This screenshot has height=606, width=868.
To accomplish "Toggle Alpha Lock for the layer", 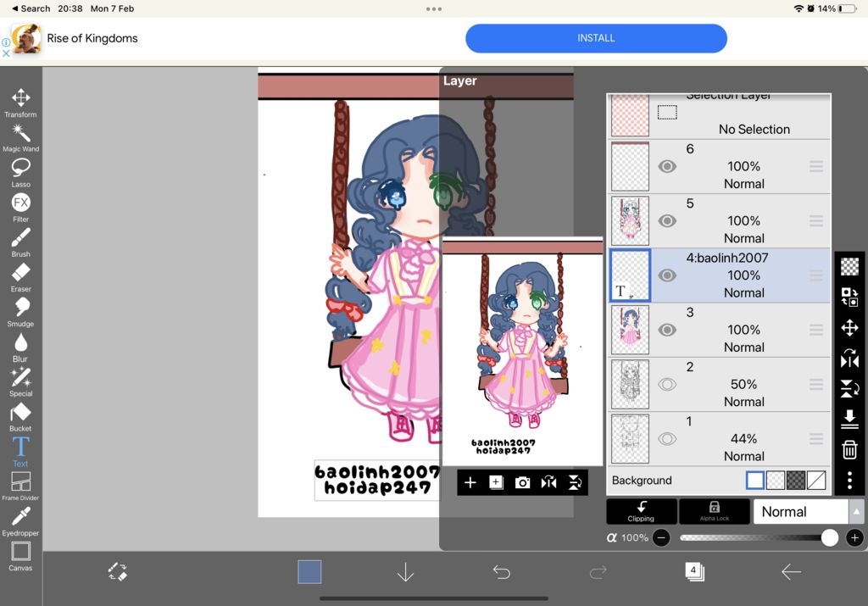I will coord(714,511).
